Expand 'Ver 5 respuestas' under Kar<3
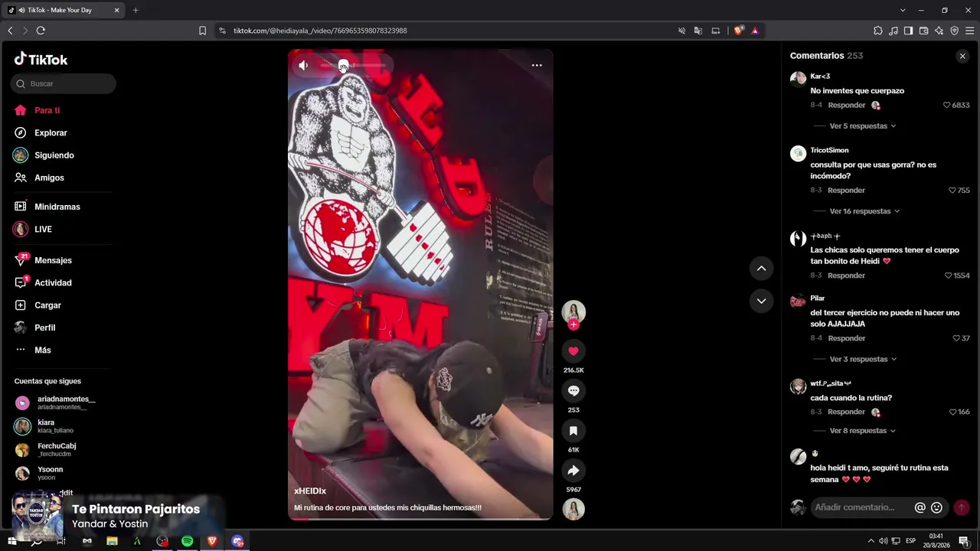Viewport: 980px width, 551px height. tap(862, 126)
